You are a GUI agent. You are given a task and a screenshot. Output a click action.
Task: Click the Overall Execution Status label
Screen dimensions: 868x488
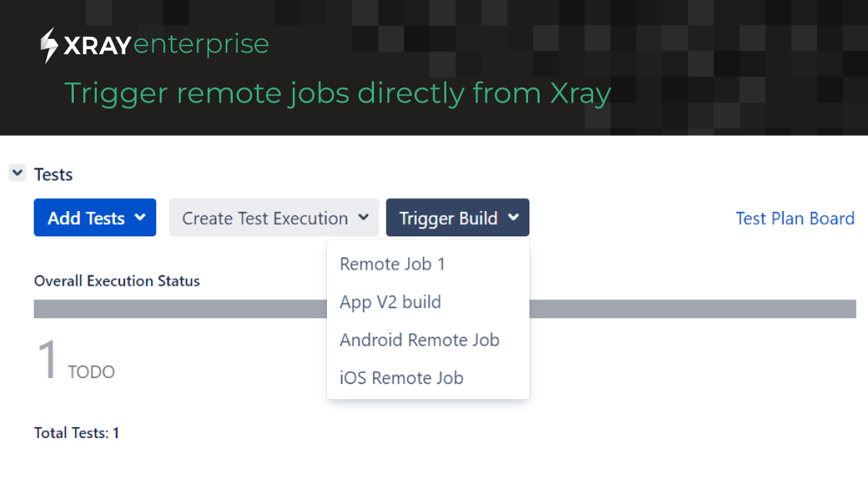[x=116, y=281]
